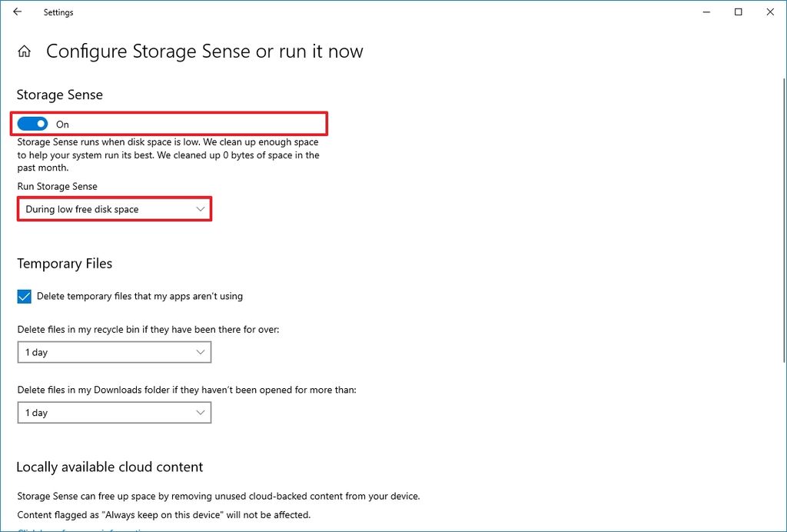Open the Downloads folder retention dropdown
Screen dimensions: 787x532
click(115, 413)
